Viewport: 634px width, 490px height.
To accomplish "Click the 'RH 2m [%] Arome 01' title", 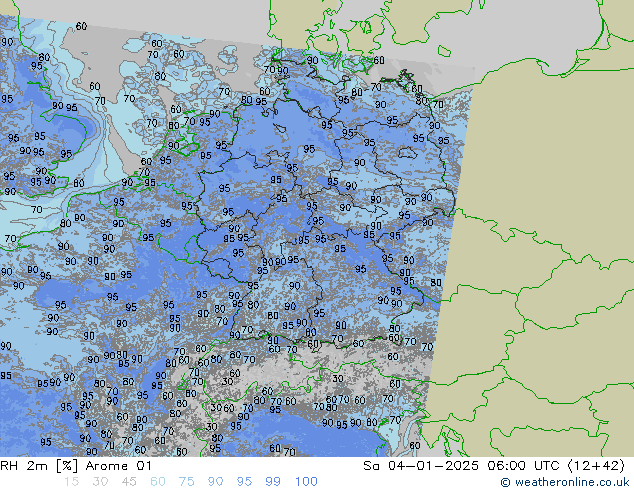I will click(76, 466).
